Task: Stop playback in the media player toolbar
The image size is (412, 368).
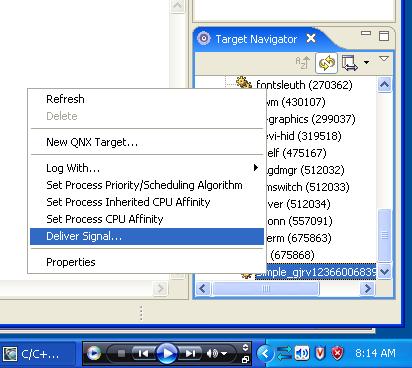Action: coord(121,353)
